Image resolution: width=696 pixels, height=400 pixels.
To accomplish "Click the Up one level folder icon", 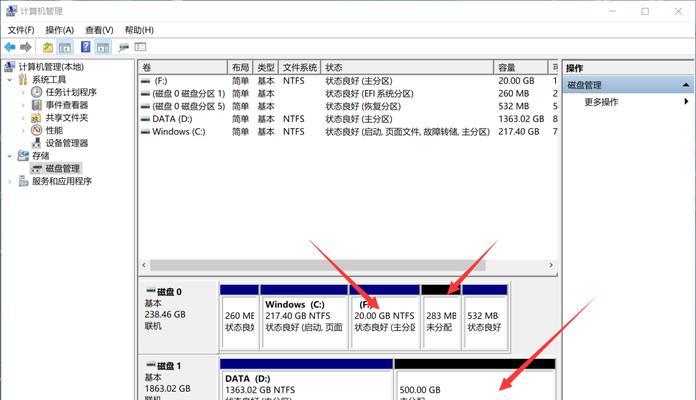I will click(48, 47).
